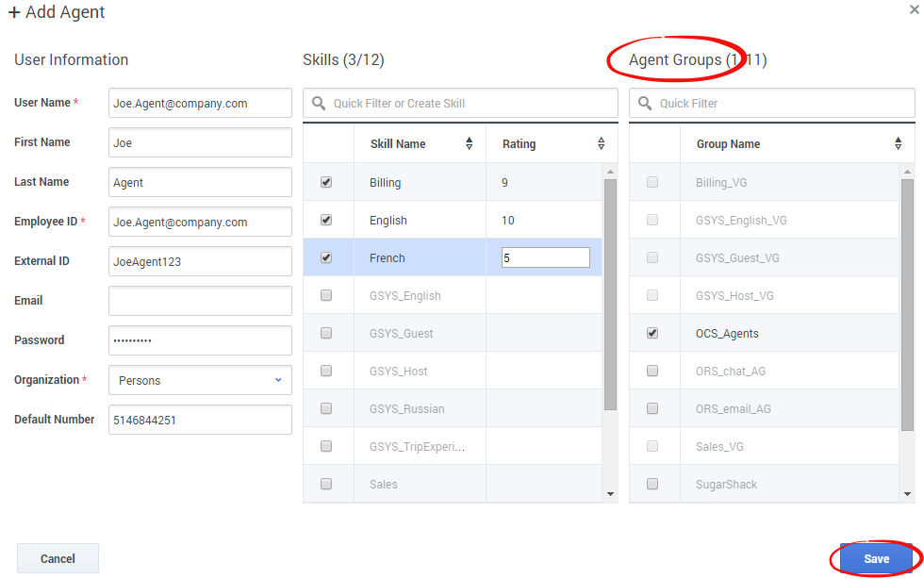The image size is (924, 579).
Task: Check the SugarShack agent group
Action: pyautogui.click(x=652, y=484)
